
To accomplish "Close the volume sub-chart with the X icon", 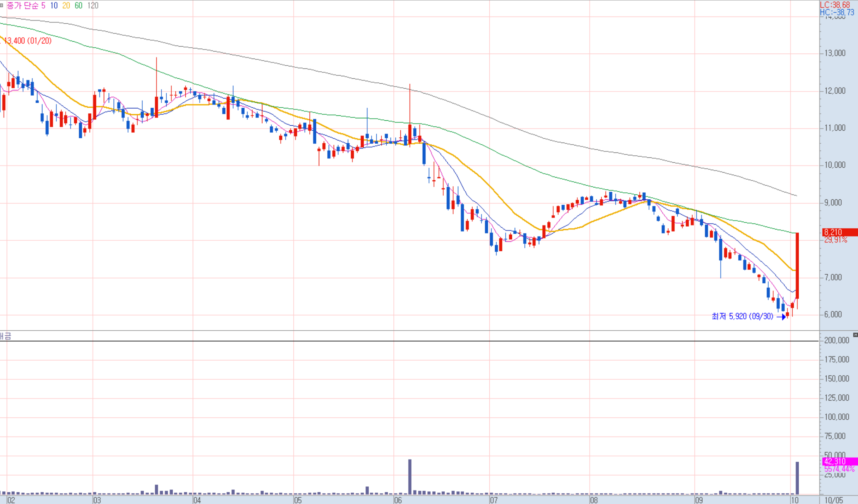I will point(855,335).
